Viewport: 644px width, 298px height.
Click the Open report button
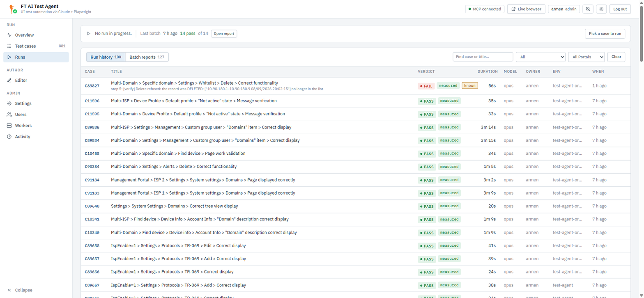pyautogui.click(x=224, y=34)
